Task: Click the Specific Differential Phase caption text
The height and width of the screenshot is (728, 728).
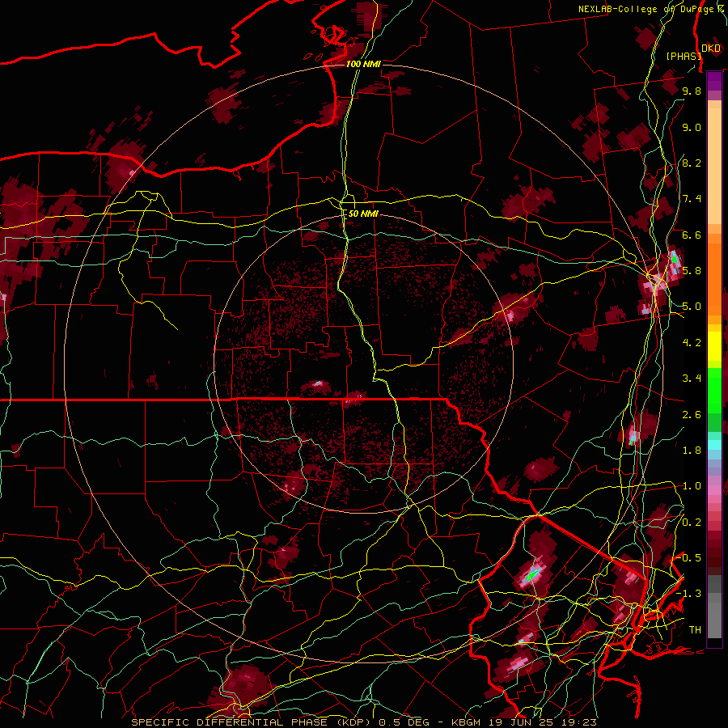Action: (x=363, y=722)
